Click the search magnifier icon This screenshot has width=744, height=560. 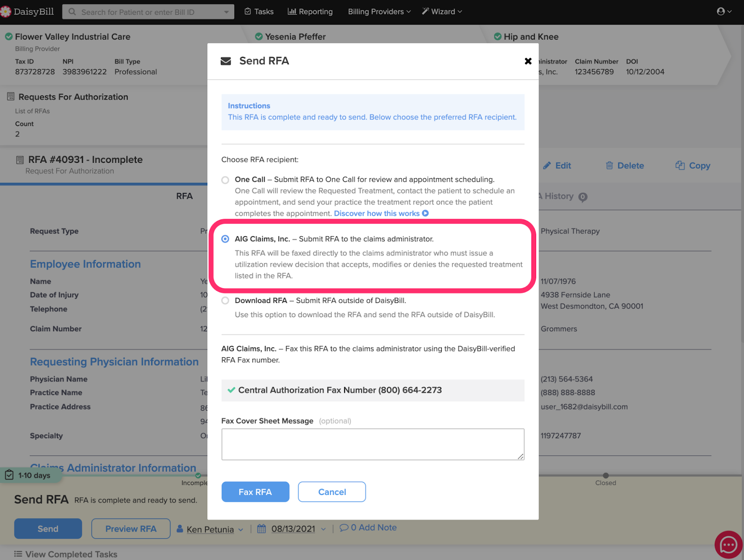pos(72,12)
